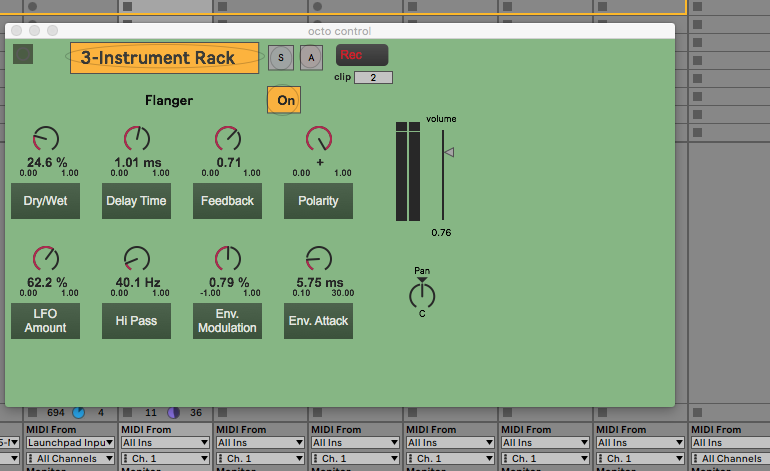Click the Delay Time knob dial

137,140
